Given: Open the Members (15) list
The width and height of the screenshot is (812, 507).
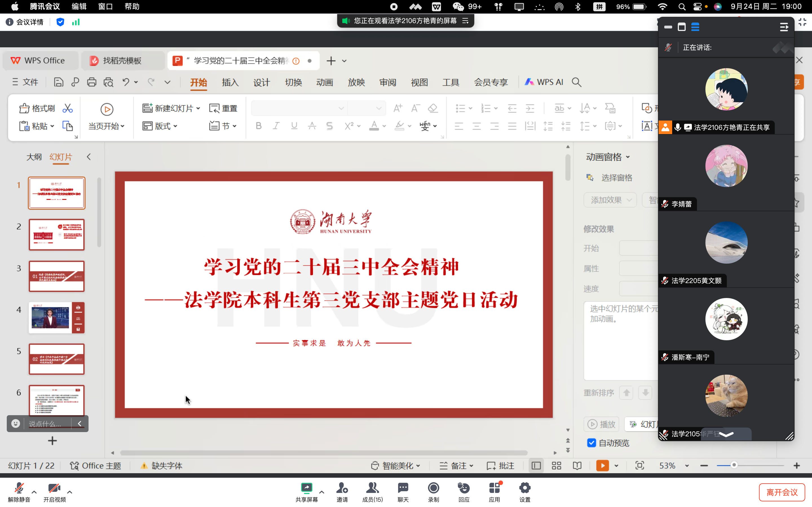Looking at the screenshot, I should (x=372, y=488).
